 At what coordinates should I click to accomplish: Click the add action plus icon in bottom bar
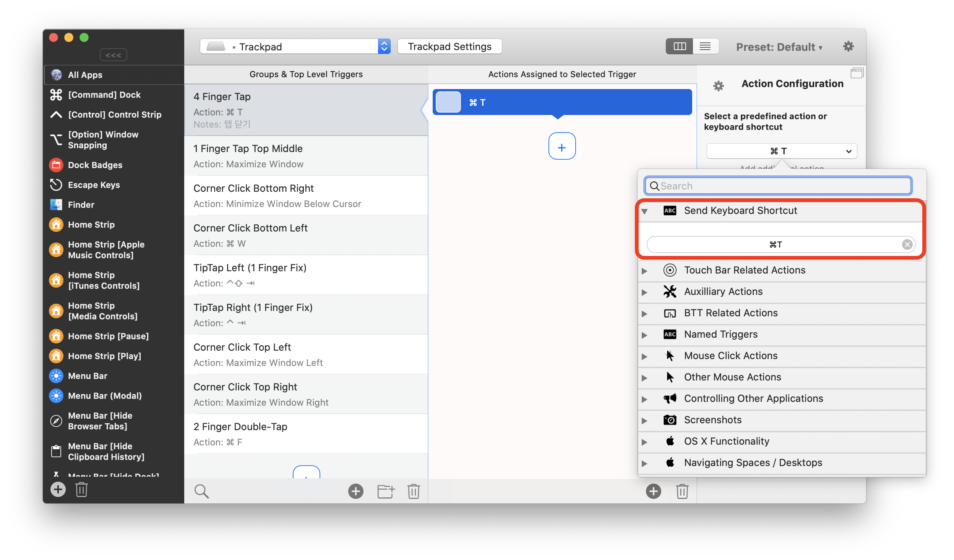[x=653, y=491]
